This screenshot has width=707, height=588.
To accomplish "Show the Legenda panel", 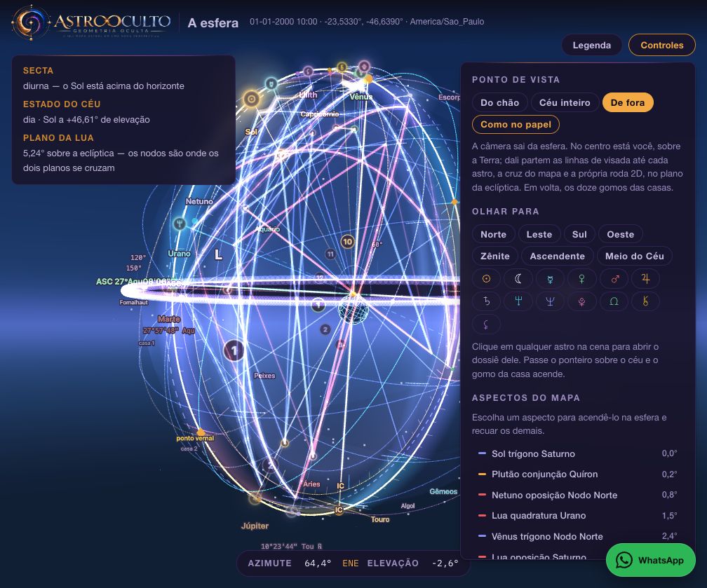I will pyautogui.click(x=591, y=45).
